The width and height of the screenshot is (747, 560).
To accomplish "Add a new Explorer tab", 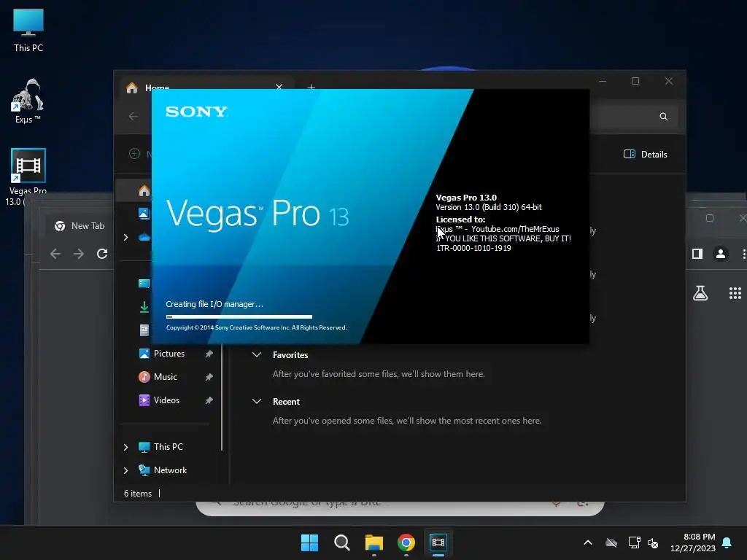I will (x=311, y=87).
